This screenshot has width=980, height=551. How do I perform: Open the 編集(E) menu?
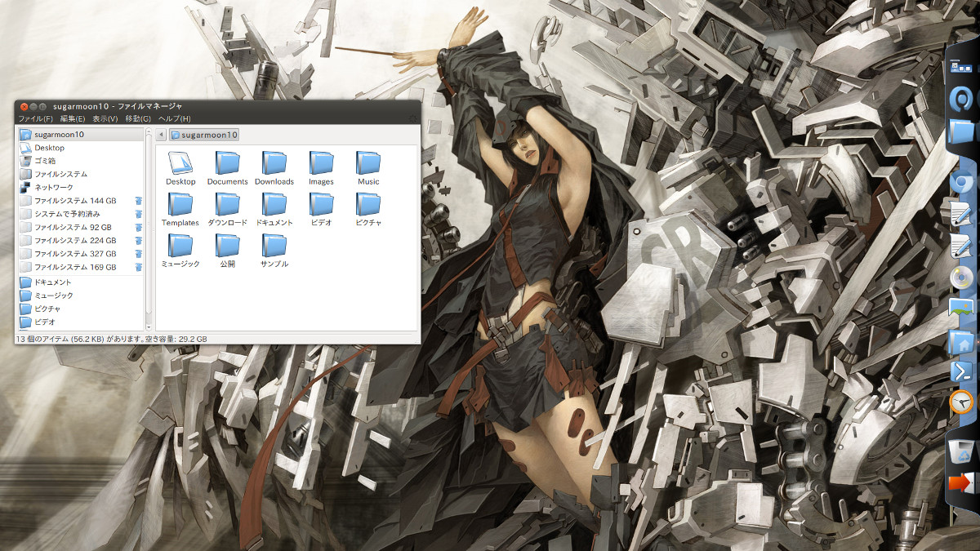click(x=72, y=119)
